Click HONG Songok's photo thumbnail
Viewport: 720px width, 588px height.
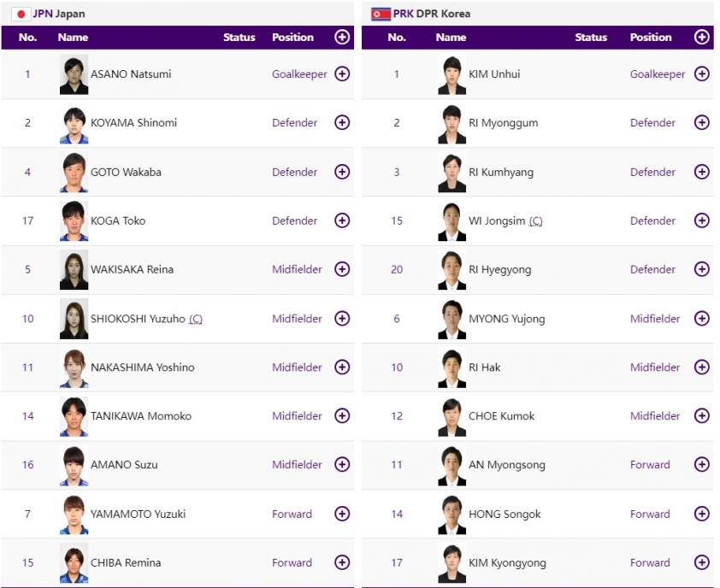pos(451,514)
